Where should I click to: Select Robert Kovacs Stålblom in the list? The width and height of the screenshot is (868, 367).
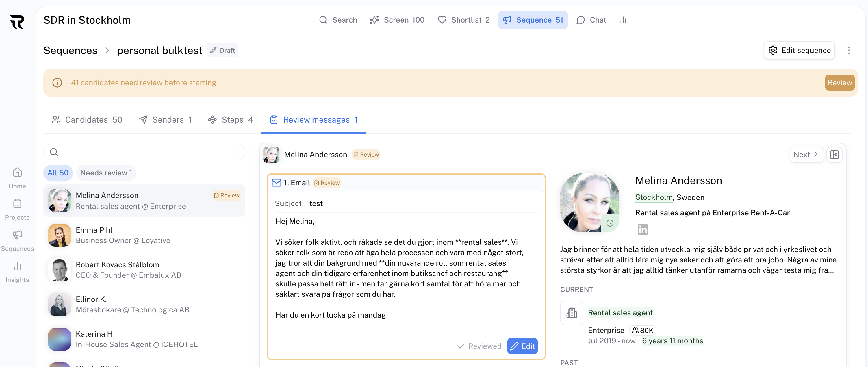(144, 270)
